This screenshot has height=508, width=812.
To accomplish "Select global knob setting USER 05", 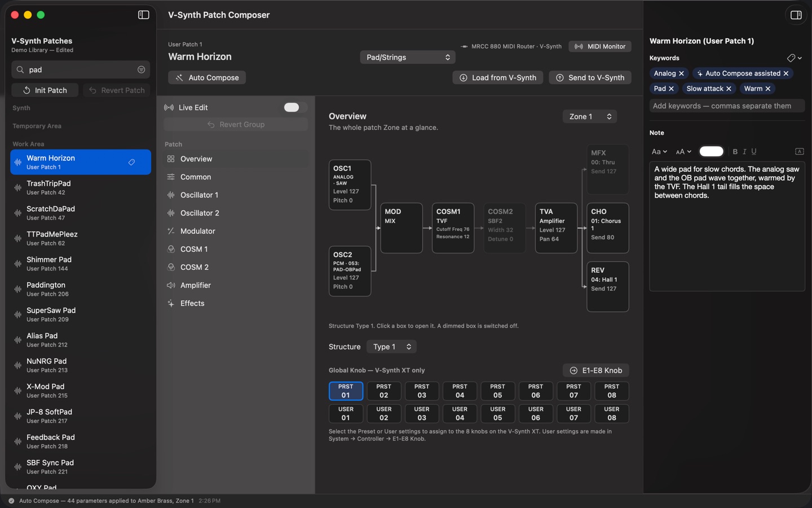I will pyautogui.click(x=497, y=413).
